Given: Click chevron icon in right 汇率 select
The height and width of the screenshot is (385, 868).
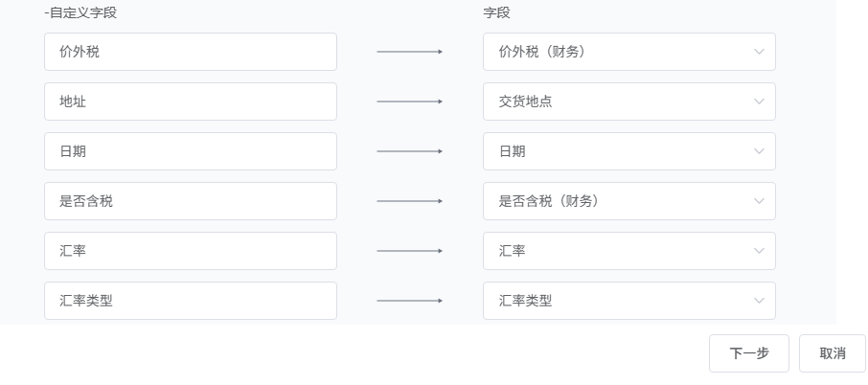Looking at the screenshot, I should coord(759,251).
